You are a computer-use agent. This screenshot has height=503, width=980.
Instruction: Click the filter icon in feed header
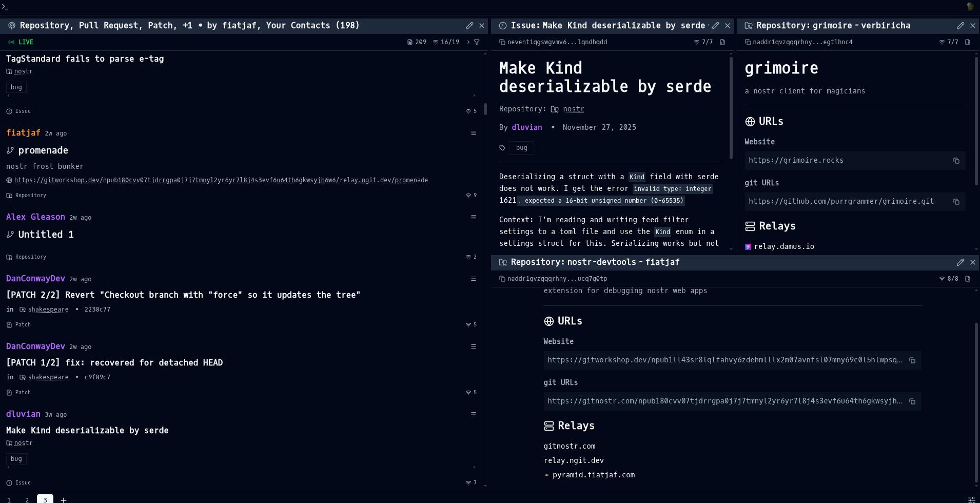tap(477, 42)
